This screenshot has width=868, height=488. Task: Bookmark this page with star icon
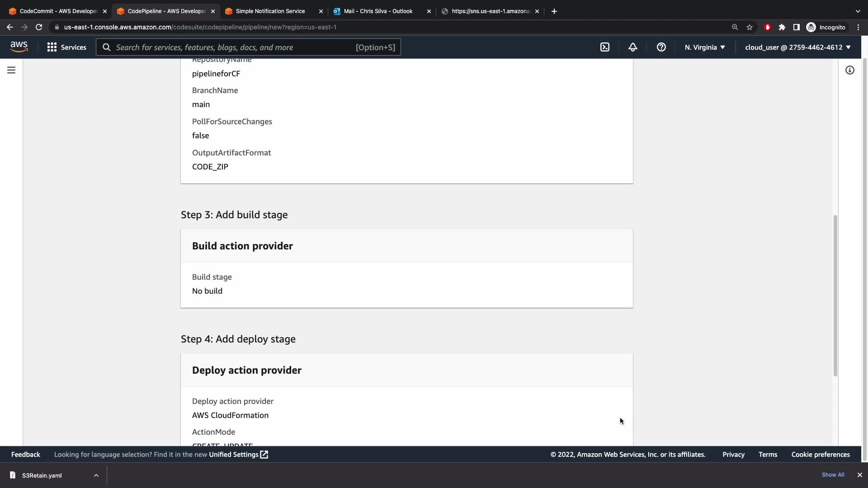tap(750, 27)
